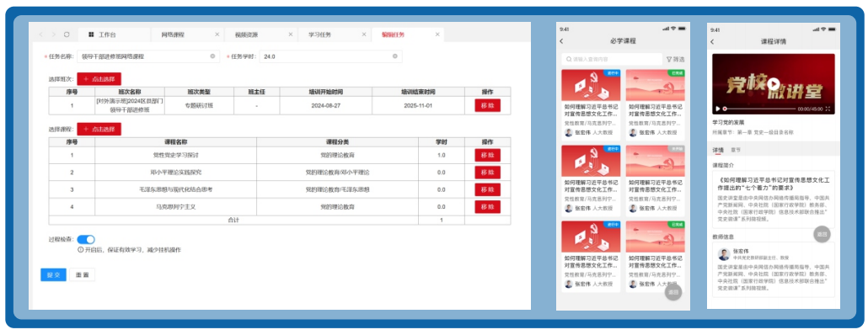Click 点击选择 next to 选择班次
The width and height of the screenshot is (868, 335).
click(x=99, y=79)
